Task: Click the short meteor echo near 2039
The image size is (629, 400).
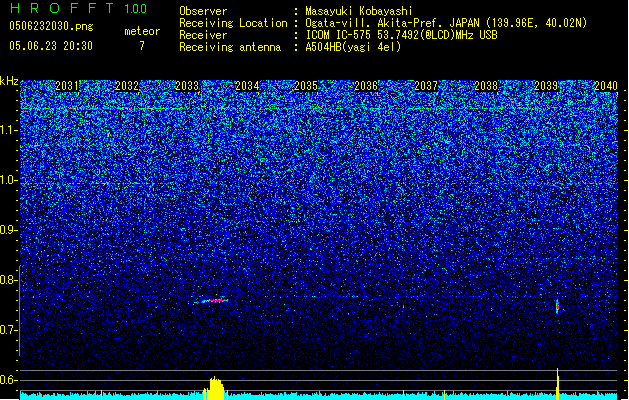Action: pyautogui.click(x=557, y=307)
